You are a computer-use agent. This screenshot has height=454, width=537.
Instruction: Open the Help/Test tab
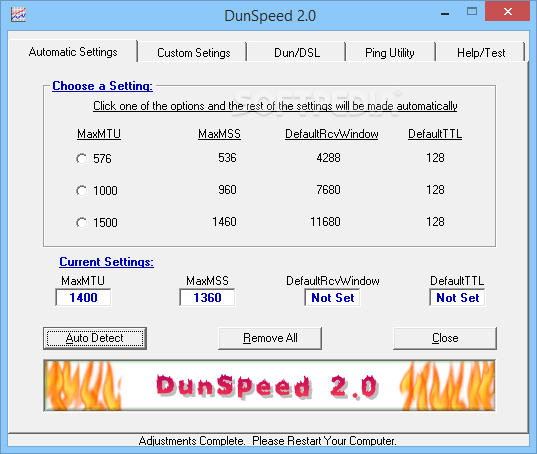(481, 53)
